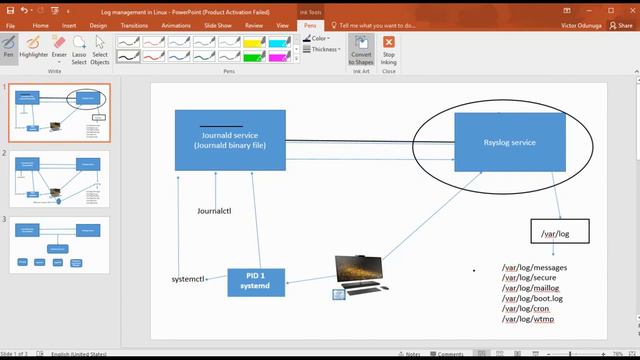Screen dimensions: 640x360
Task: Open the Customize Quick Access Toolbar dropdown
Action: point(68,11)
